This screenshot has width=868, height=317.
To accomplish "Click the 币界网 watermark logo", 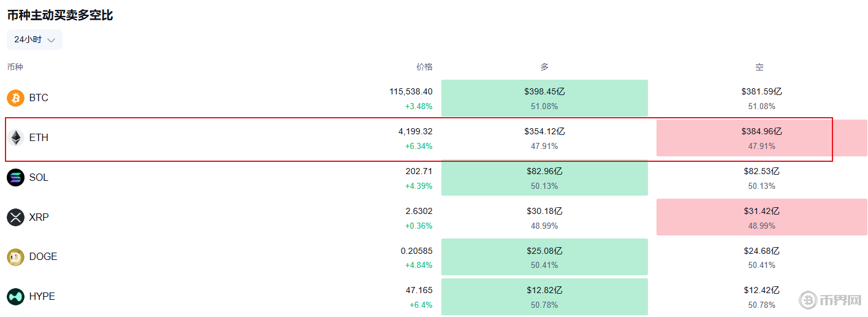I will [x=831, y=300].
